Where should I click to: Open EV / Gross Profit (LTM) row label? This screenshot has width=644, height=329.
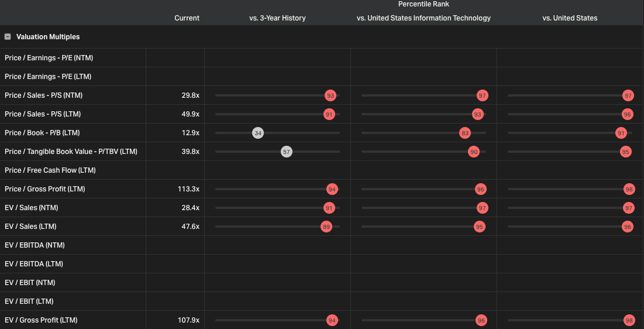pos(41,320)
